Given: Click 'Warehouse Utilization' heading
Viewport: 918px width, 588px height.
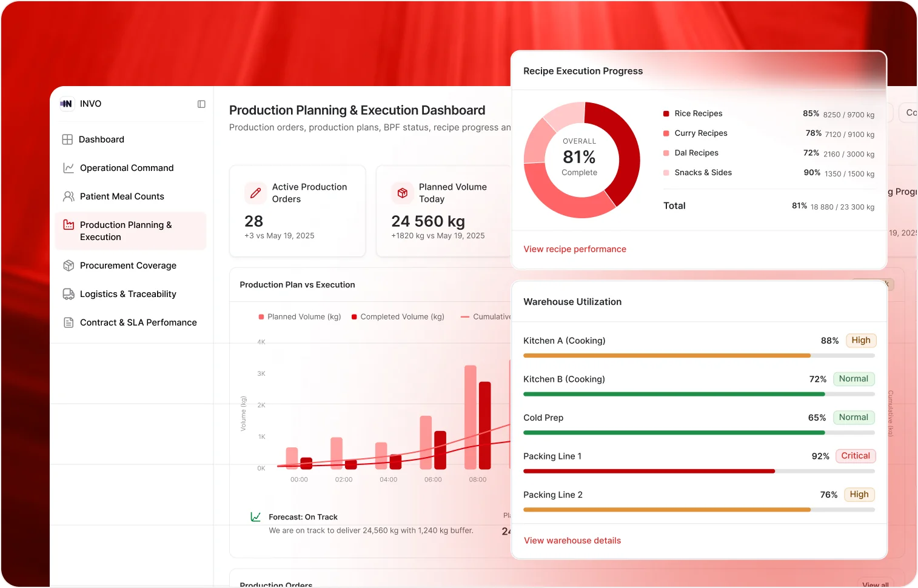Looking at the screenshot, I should coord(572,302).
